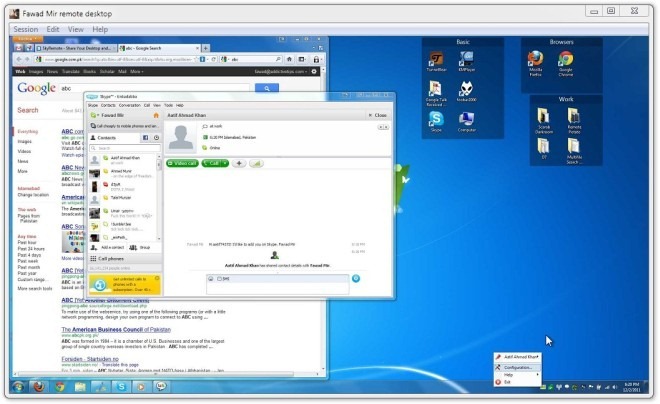Open Windows Explorer from remote taskbar
The width and height of the screenshot is (660, 404).
coord(80,386)
